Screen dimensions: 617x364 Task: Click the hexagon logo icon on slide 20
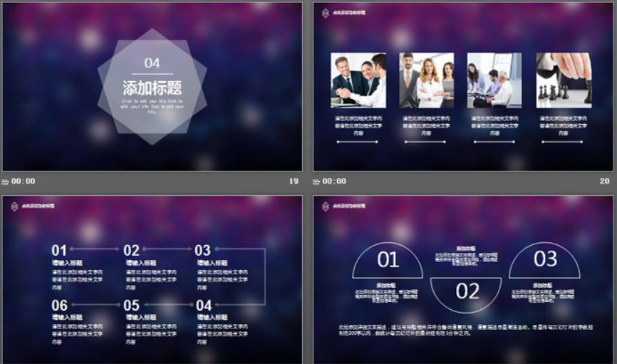(326, 13)
